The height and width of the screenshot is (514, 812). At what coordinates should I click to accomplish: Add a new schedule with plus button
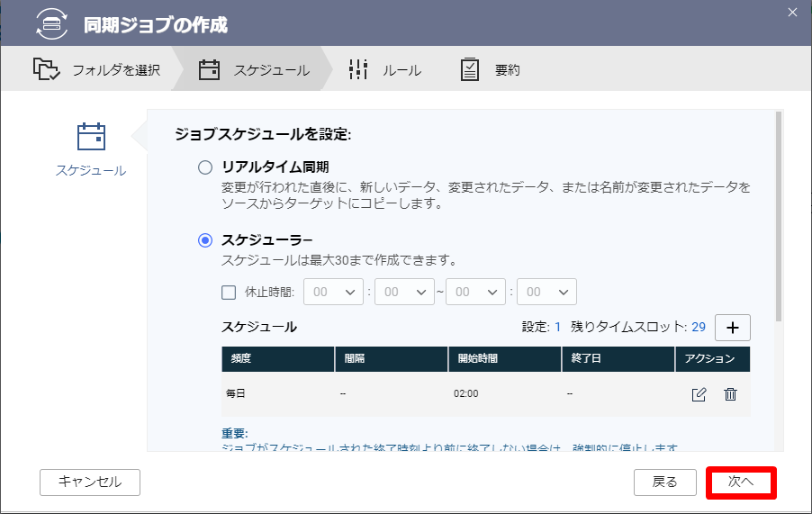(732, 328)
